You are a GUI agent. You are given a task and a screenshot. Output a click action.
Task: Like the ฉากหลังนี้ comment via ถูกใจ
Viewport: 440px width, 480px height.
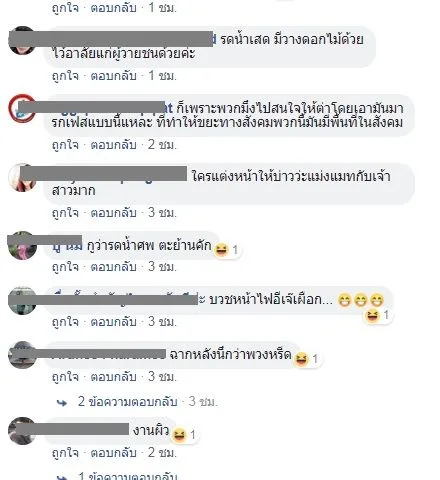tap(65, 377)
